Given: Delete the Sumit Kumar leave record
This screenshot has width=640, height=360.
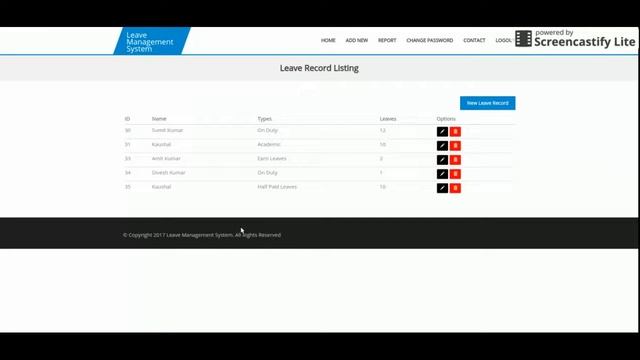Looking at the screenshot, I should tap(455, 131).
